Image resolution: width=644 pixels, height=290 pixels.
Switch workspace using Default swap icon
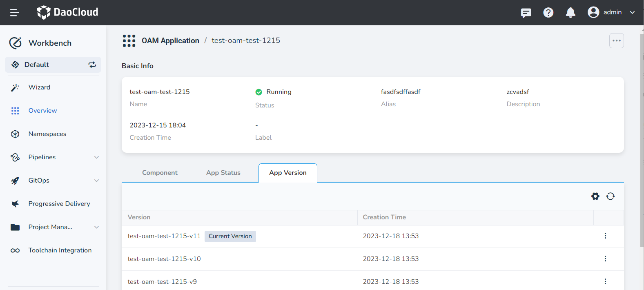click(x=92, y=65)
